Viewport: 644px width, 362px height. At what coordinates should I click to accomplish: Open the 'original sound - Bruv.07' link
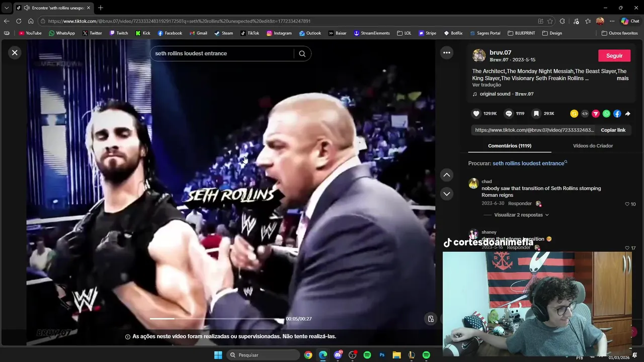coord(507,94)
